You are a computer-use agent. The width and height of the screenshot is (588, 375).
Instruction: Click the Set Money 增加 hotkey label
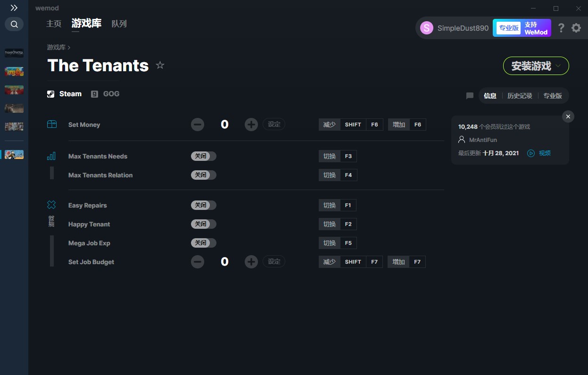(x=399, y=125)
